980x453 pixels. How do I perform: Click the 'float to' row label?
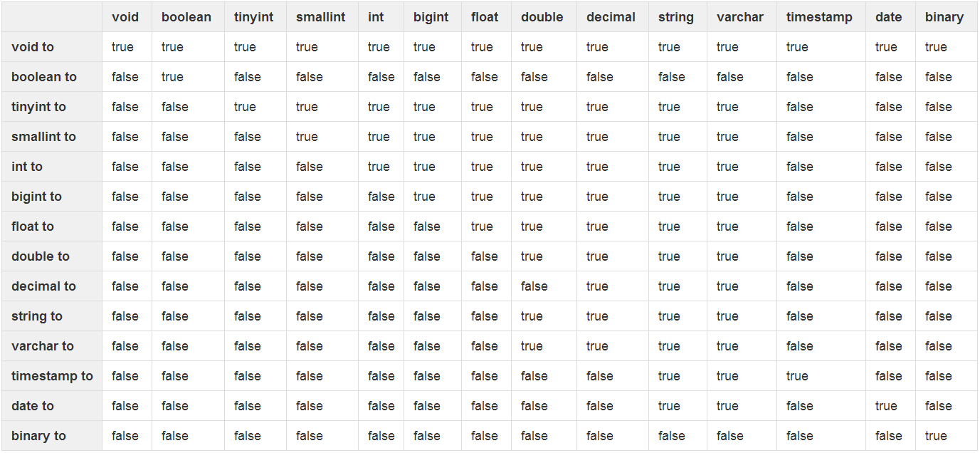pyautogui.click(x=33, y=226)
